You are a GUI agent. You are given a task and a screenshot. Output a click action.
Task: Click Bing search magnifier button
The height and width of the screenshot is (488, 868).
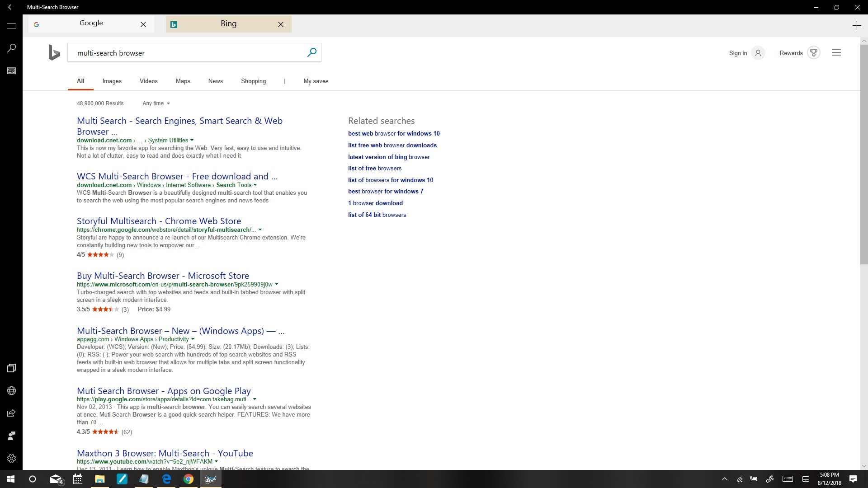311,52
